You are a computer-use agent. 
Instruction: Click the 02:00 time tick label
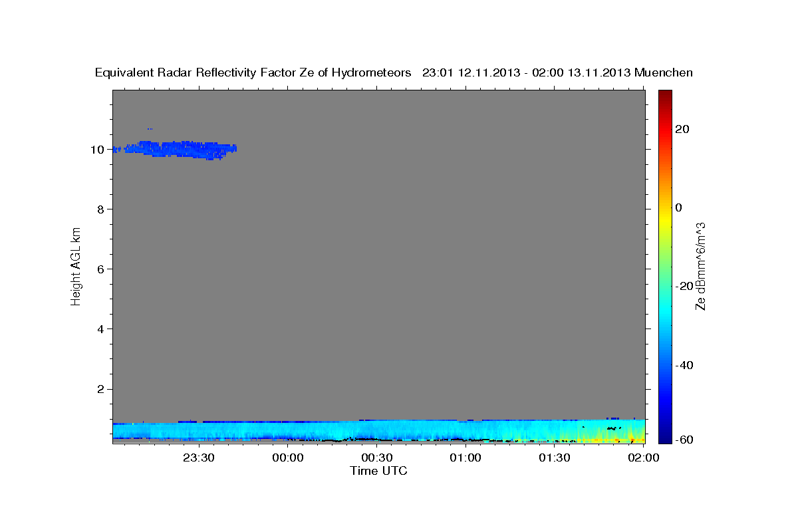(643, 458)
